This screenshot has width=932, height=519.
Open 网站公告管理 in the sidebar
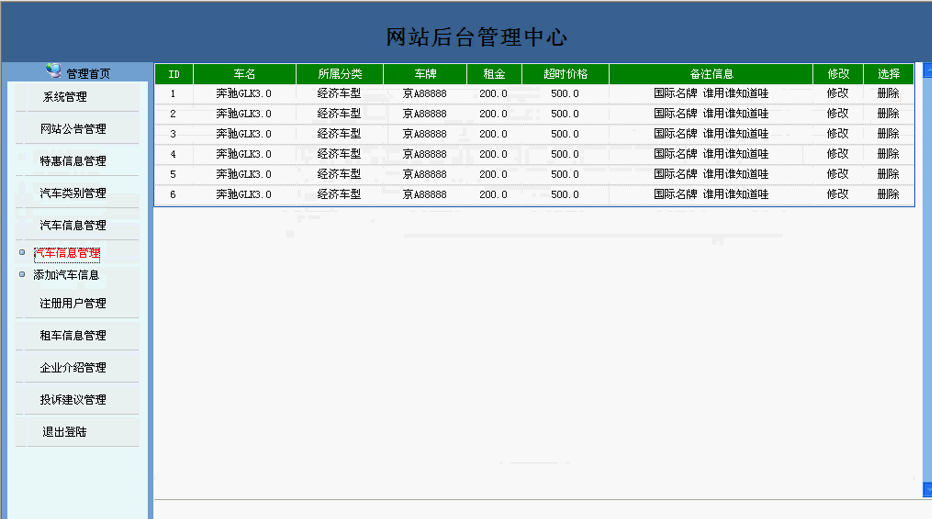(73, 129)
